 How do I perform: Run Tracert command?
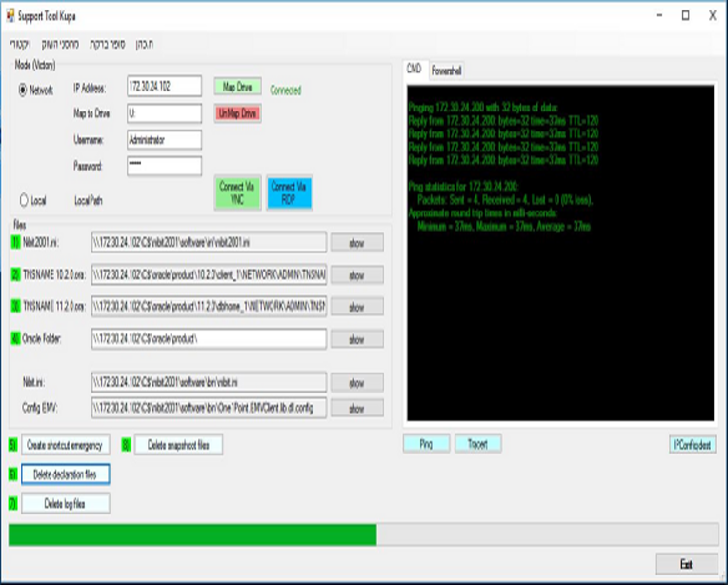click(477, 444)
